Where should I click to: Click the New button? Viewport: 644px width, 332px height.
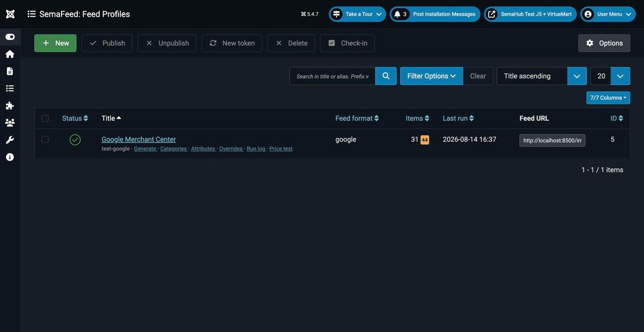(55, 43)
